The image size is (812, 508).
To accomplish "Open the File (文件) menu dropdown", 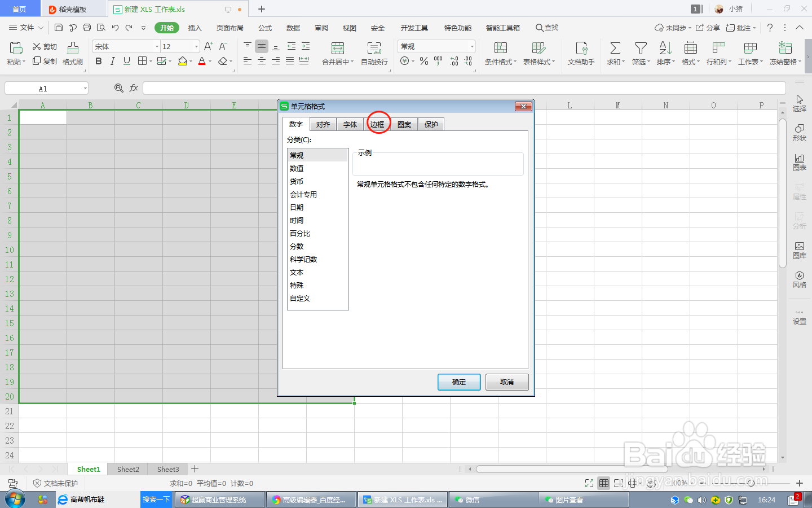I will pyautogui.click(x=27, y=27).
